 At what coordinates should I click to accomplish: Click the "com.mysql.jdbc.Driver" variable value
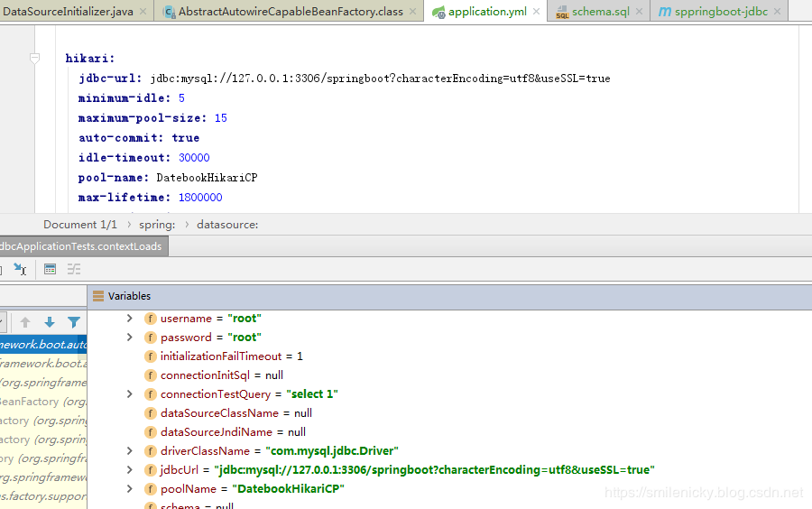(332, 451)
